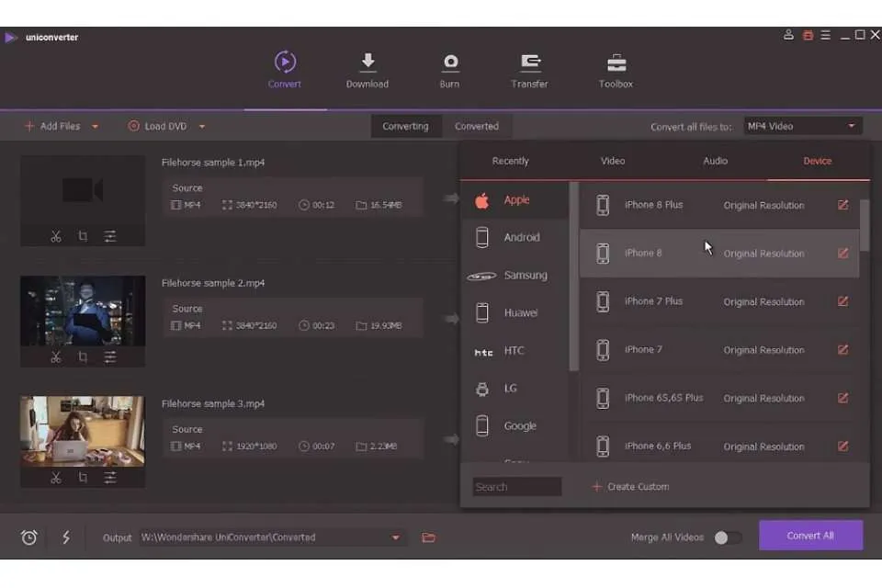Open the hamburger menu in title bar
The height and width of the screenshot is (588, 882).
click(826, 36)
